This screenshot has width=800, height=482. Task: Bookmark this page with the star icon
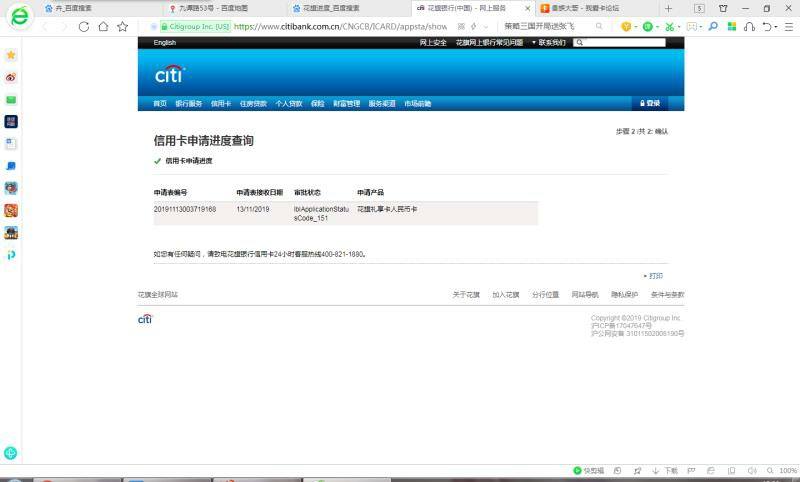tap(122, 27)
